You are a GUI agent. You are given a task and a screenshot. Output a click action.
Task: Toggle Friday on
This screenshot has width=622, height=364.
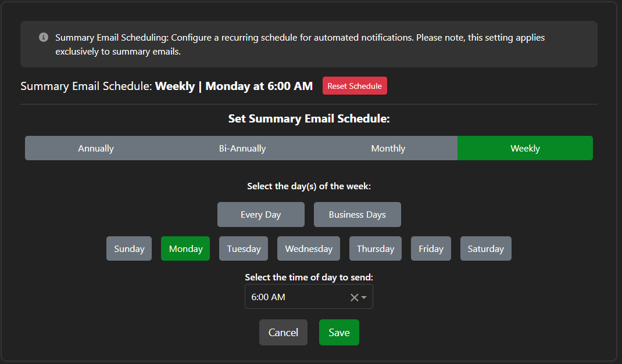pyautogui.click(x=431, y=248)
